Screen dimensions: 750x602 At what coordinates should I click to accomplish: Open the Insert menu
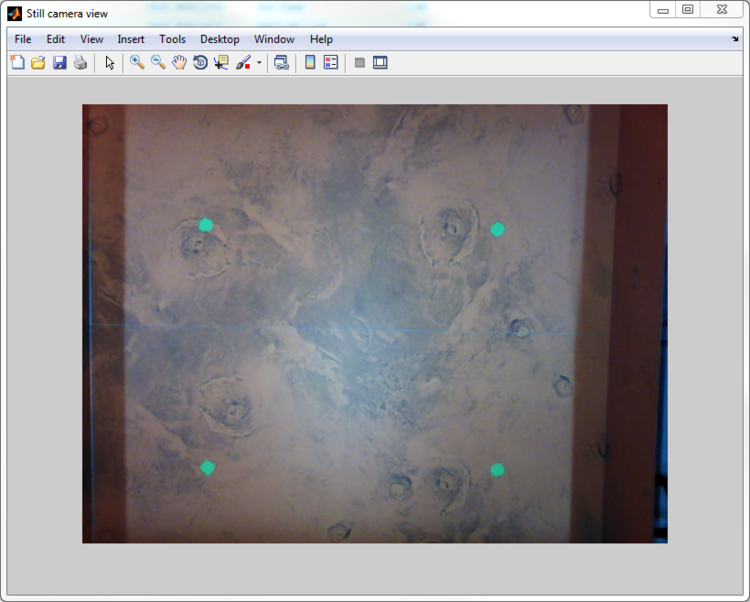(131, 39)
